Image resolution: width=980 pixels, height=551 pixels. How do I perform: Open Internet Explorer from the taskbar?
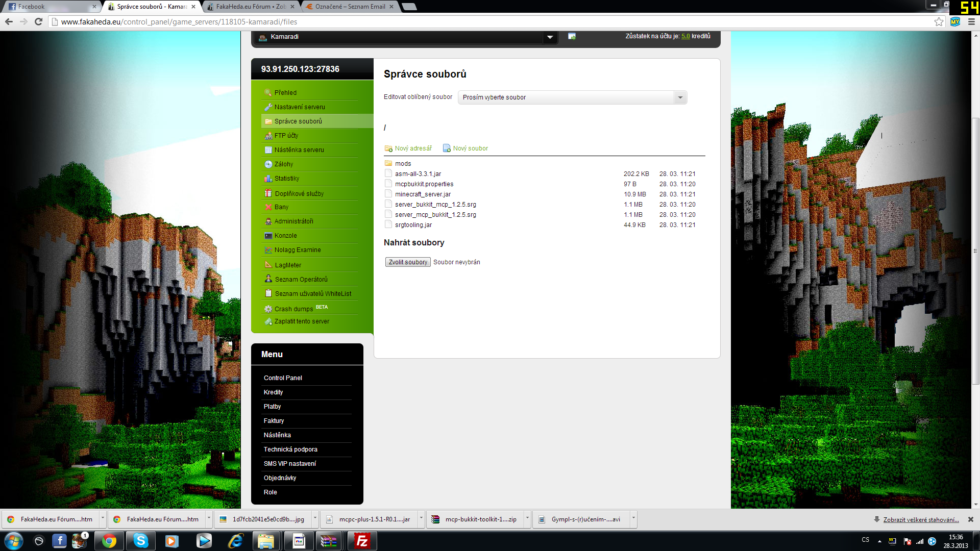[235, 541]
